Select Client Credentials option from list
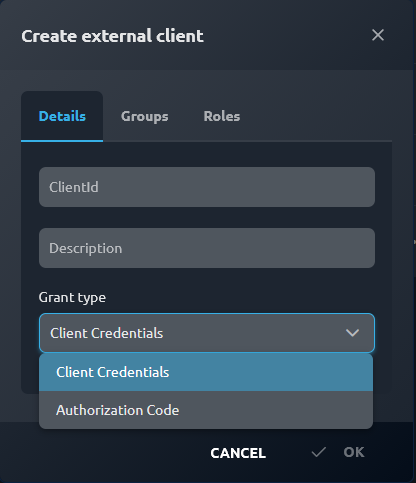Screen dimensions: 416x483 click(x=206, y=372)
